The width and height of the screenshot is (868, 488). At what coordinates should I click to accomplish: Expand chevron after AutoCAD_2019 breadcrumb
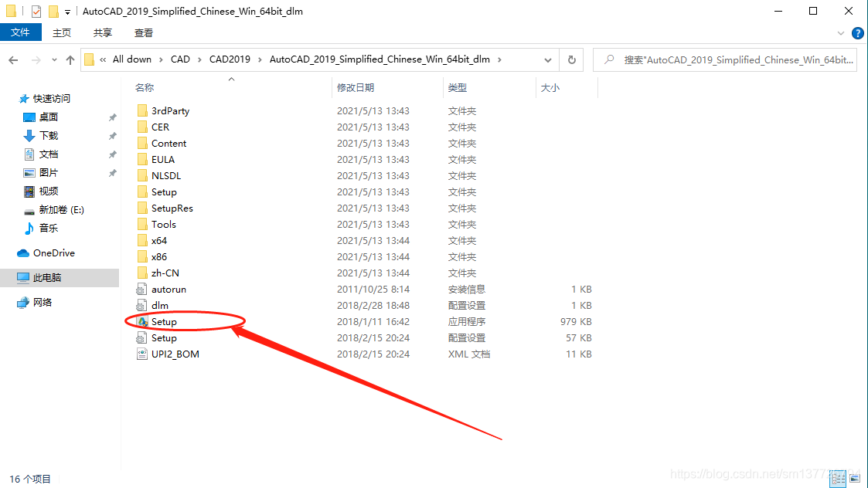point(499,59)
